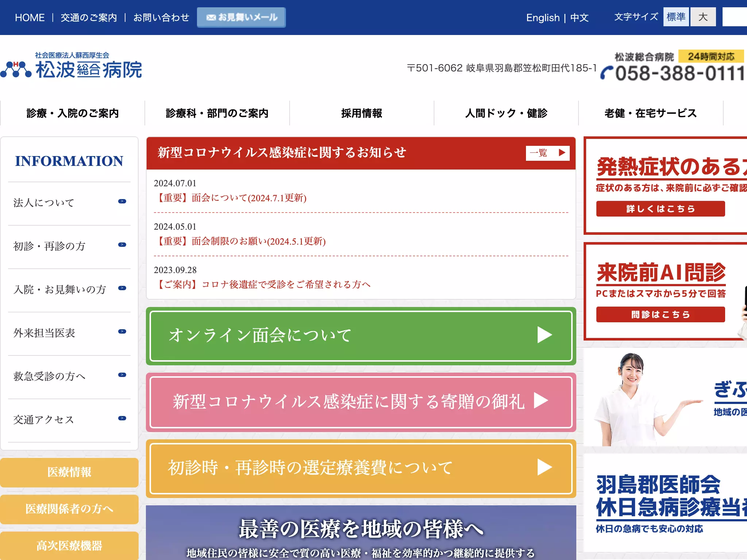Click the phone icon beside 058-388-0111
Image resolution: width=747 pixels, height=560 pixels.
[607, 72]
